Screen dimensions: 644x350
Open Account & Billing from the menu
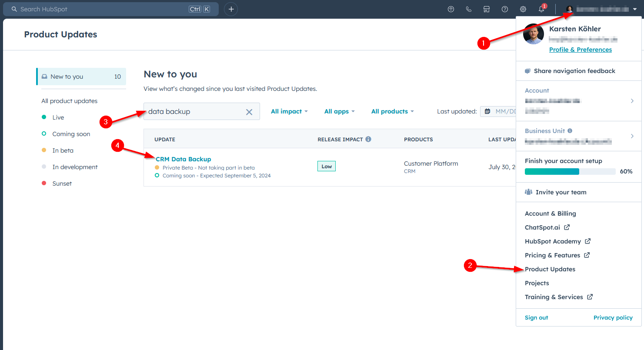click(550, 213)
